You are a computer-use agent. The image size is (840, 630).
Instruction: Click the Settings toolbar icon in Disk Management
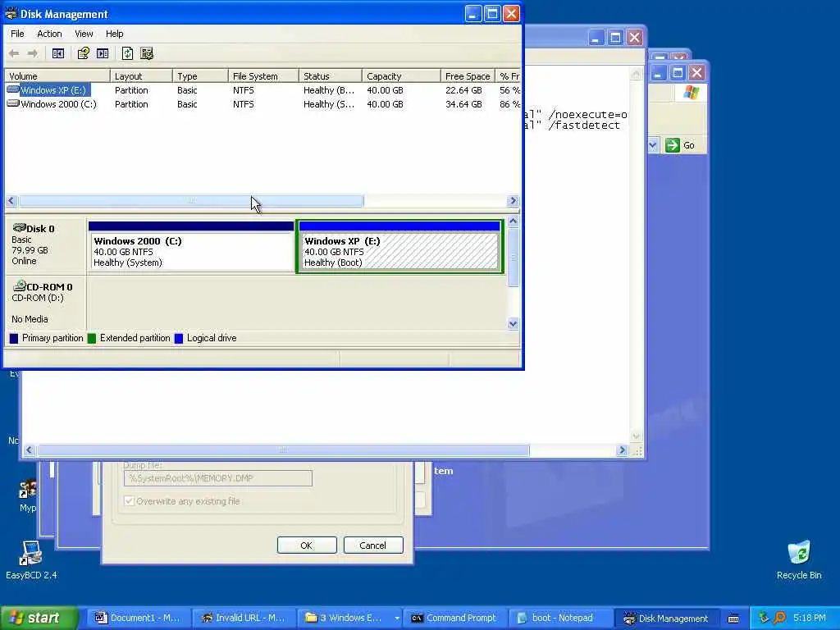147,53
